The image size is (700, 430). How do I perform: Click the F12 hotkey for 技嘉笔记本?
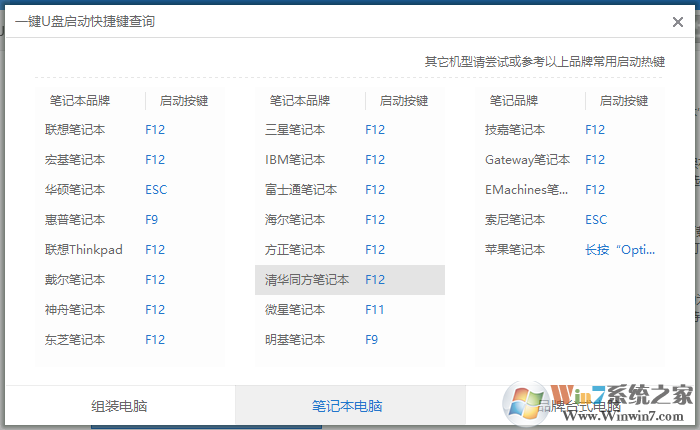tap(595, 129)
